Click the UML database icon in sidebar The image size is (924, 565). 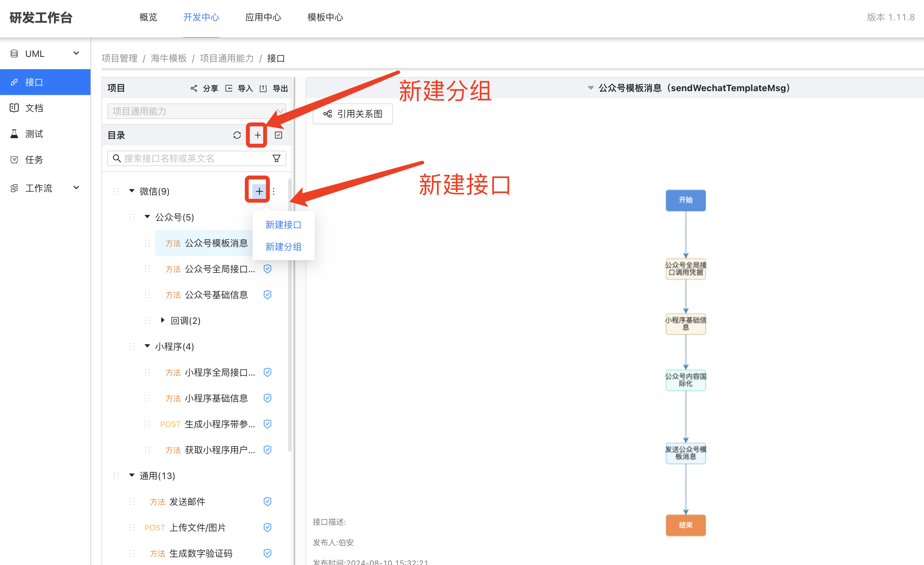(14, 54)
